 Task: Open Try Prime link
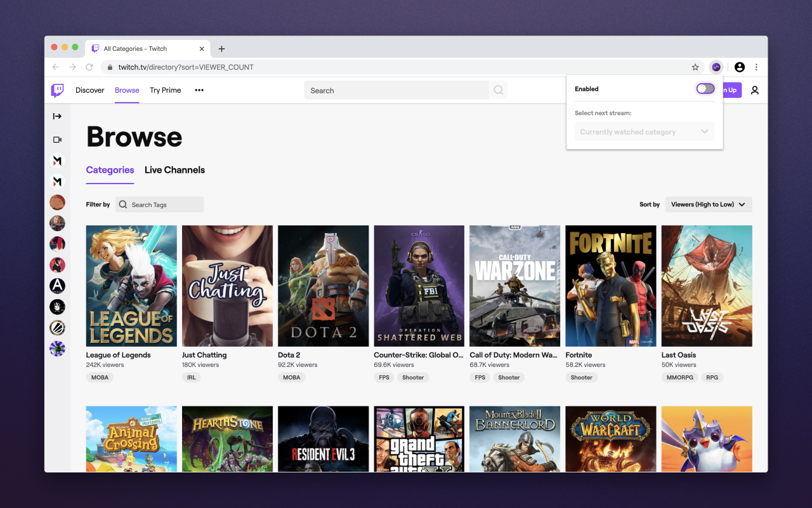[166, 90]
